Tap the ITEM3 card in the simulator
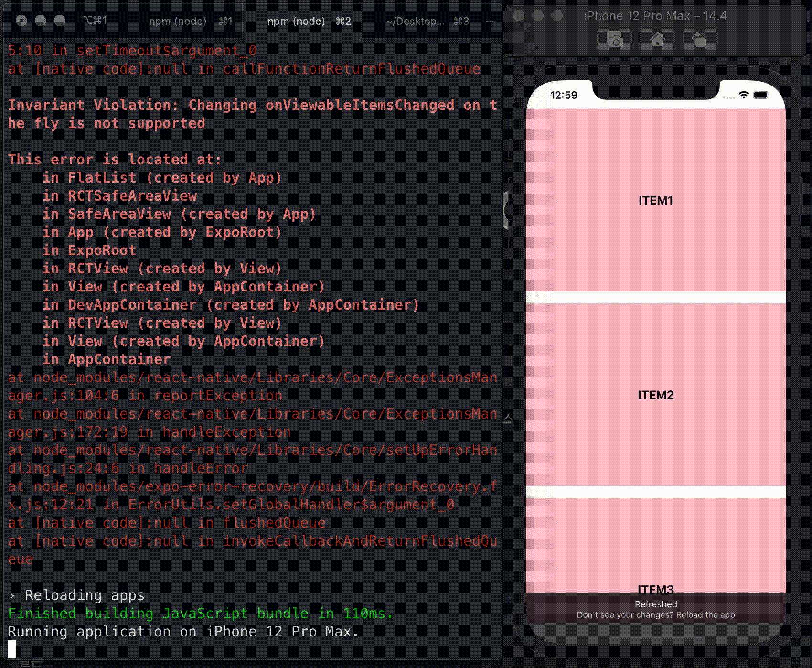This screenshot has height=668, width=812. point(656,545)
